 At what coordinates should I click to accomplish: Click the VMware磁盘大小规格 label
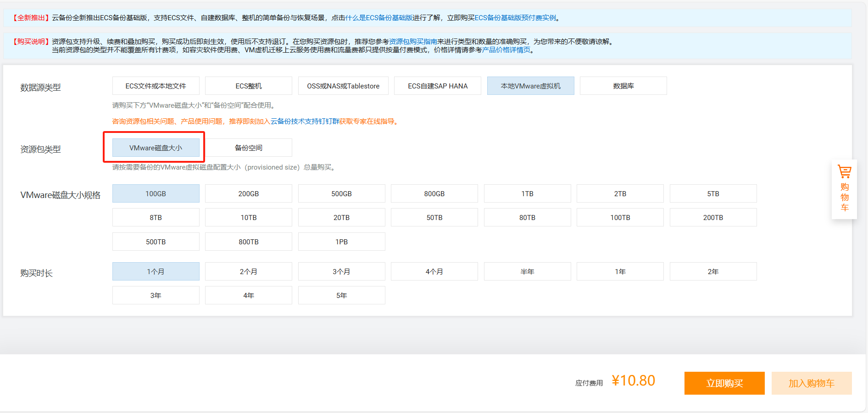click(x=61, y=195)
